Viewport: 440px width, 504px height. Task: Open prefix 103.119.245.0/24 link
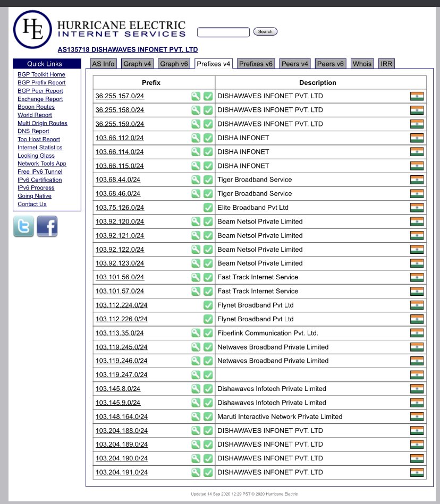(x=122, y=347)
